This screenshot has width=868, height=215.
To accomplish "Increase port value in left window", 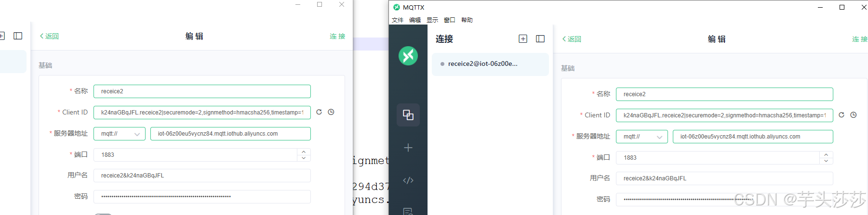I will tap(304, 152).
